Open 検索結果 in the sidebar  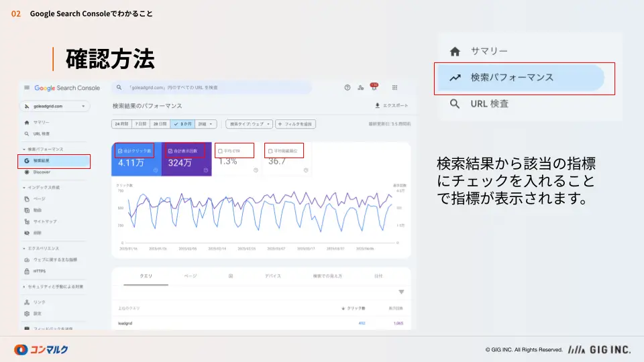pyautogui.click(x=54, y=161)
